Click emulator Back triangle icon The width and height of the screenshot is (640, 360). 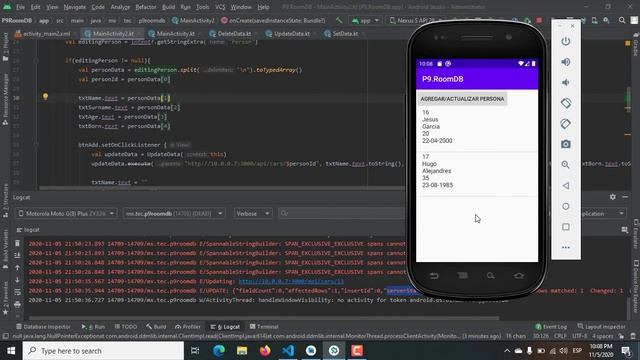pos(566,186)
